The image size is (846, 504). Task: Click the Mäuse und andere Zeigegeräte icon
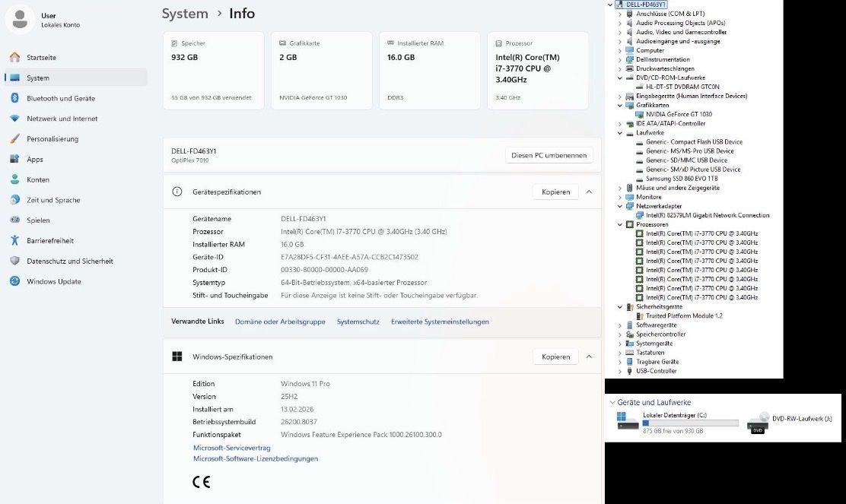(630, 188)
